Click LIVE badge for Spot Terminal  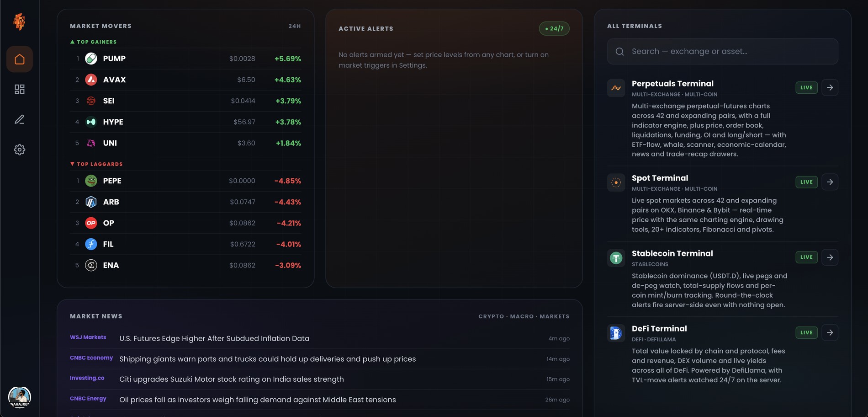807,182
